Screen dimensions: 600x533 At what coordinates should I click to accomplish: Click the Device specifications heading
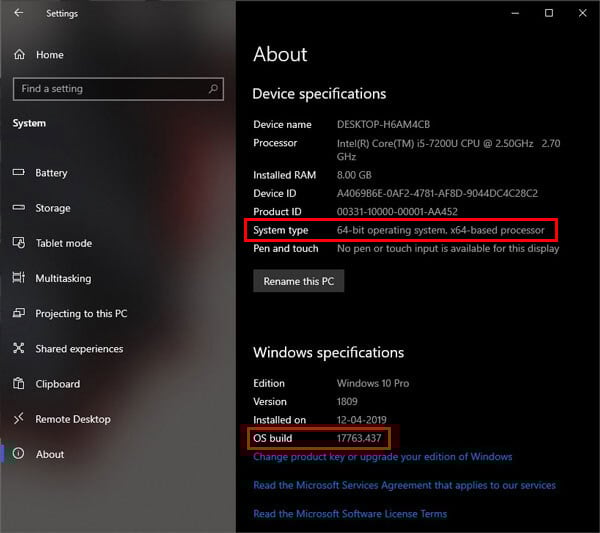tap(319, 94)
